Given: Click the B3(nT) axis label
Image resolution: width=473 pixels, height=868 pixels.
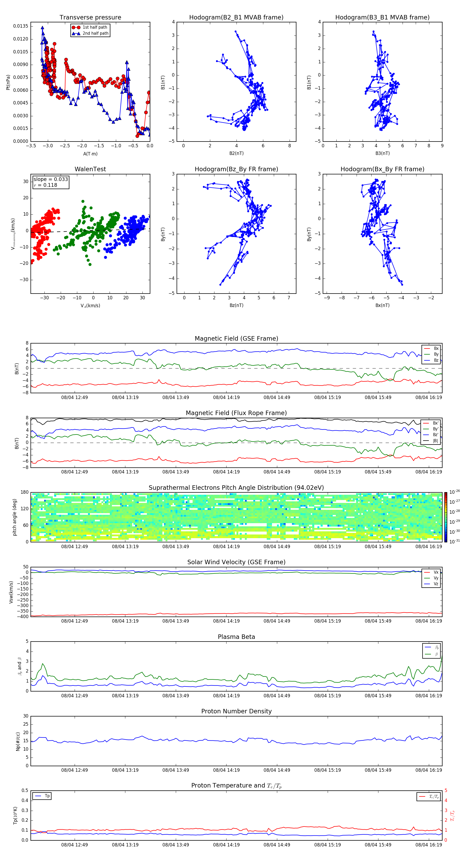Looking at the screenshot, I should pyautogui.click(x=382, y=153).
